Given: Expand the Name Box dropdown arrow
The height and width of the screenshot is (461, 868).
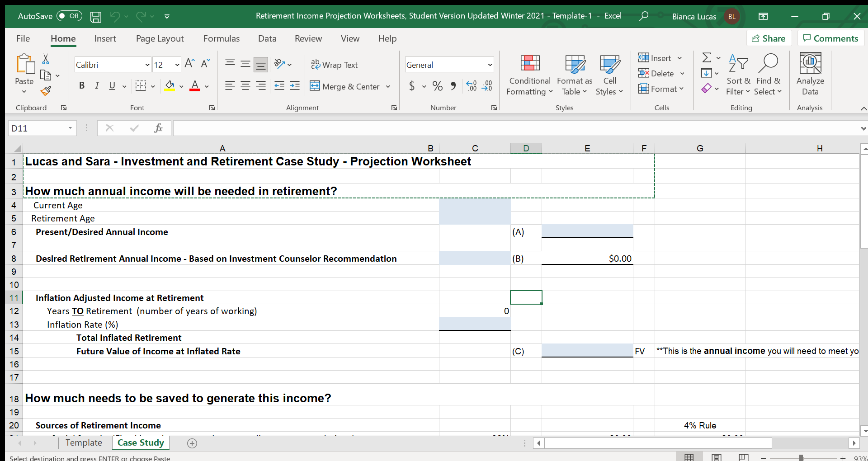Looking at the screenshot, I should click(x=70, y=128).
